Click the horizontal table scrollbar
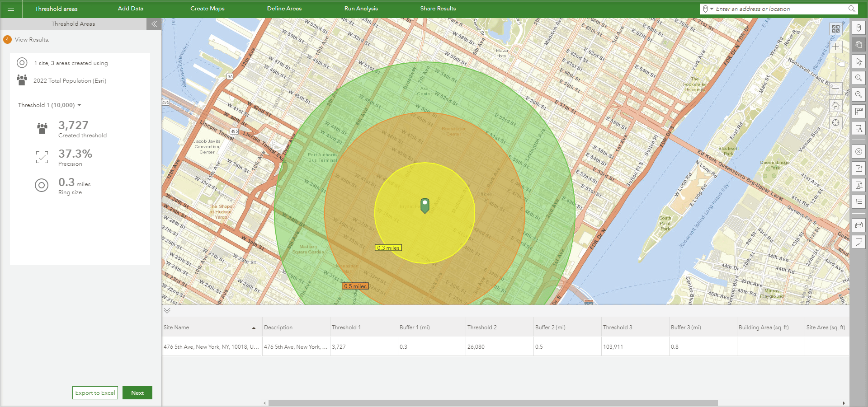This screenshot has width=868, height=407. point(493,403)
